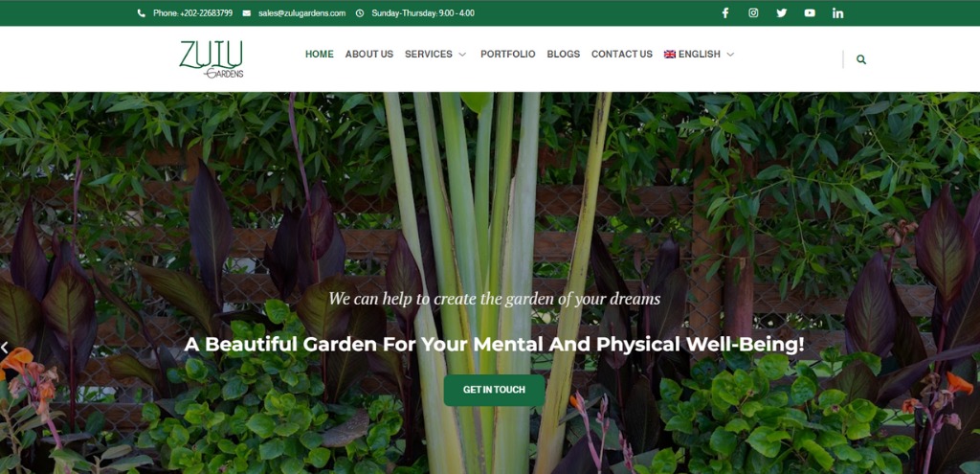
Task: Open the Portfolio menu item
Action: click(508, 55)
